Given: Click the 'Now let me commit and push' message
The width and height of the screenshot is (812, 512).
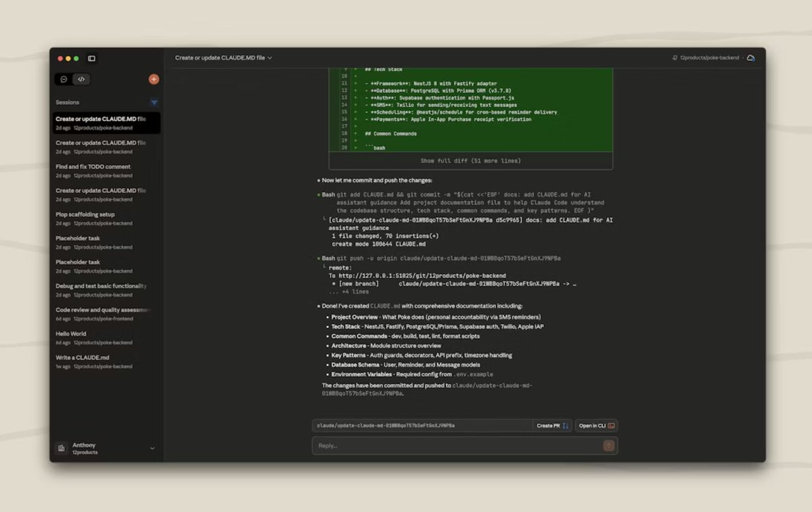Looking at the screenshot, I should pyautogui.click(x=377, y=181).
